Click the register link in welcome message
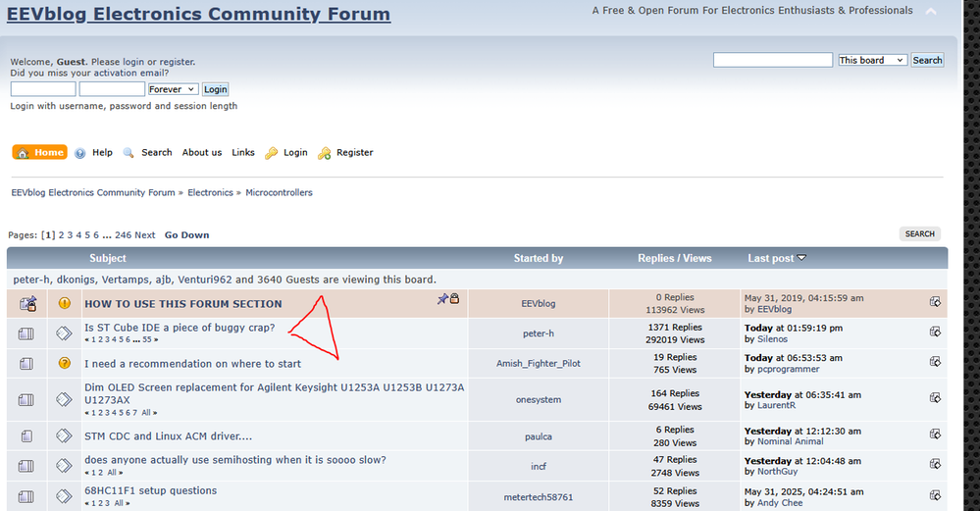Image resolution: width=980 pixels, height=511 pixels. [177, 62]
